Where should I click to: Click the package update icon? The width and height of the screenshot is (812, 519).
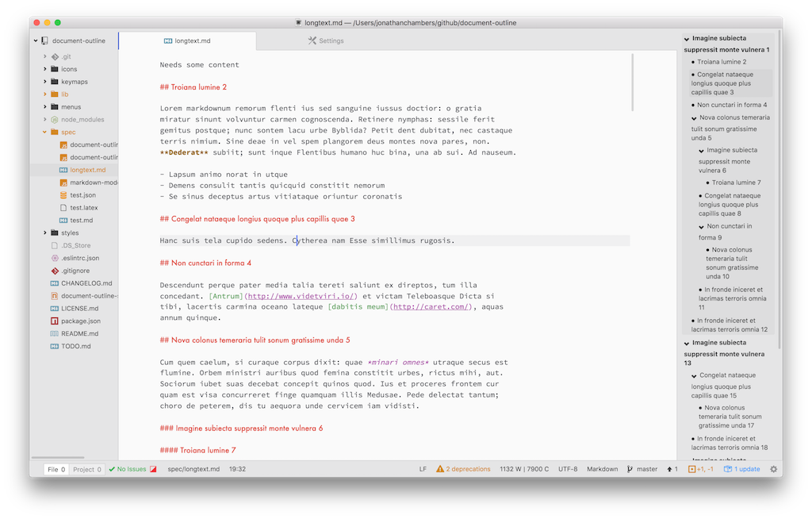coord(728,469)
